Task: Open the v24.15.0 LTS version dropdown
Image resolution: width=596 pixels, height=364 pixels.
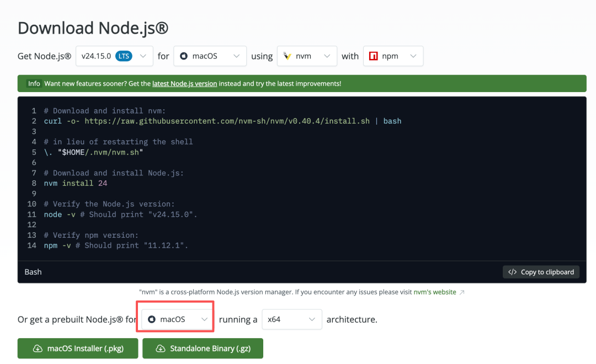Action: [114, 56]
